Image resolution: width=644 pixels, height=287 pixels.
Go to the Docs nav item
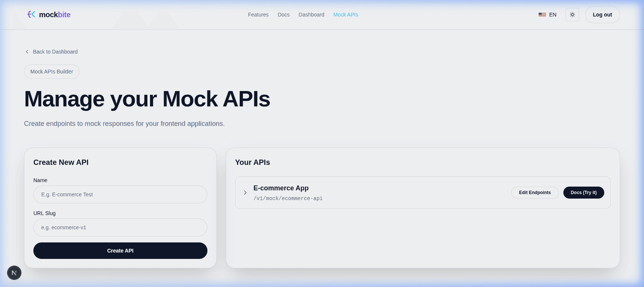284,15
